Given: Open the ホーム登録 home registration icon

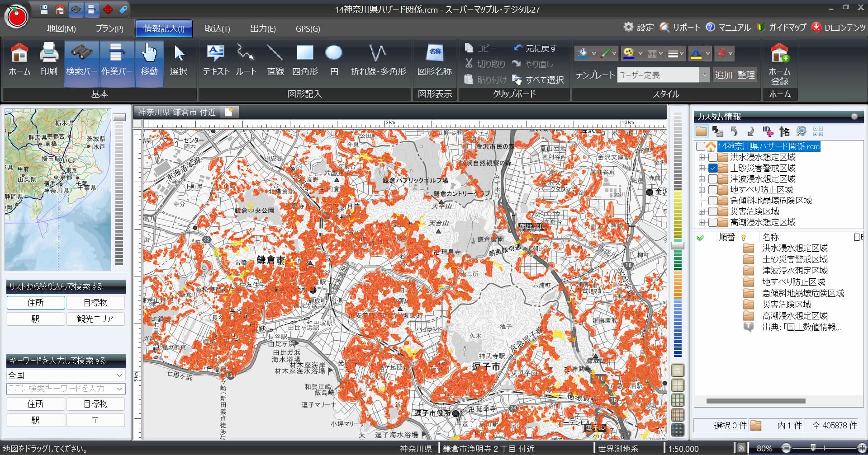Looking at the screenshot, I should 780,64.
